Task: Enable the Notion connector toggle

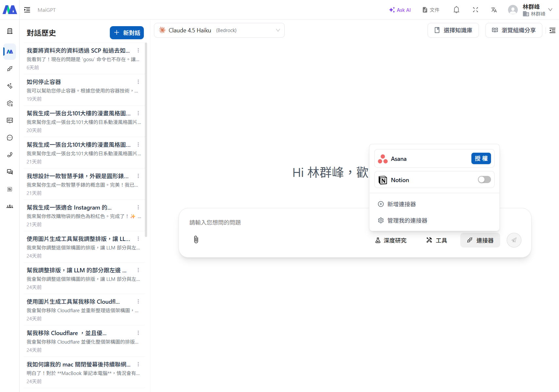Action: [x=484, y=179]
